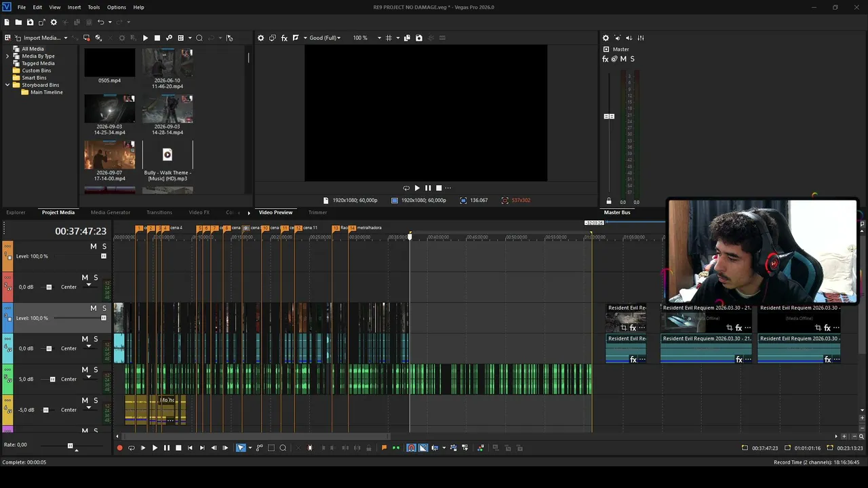The width and height of the screenshot is (868, 488).
Task: Switch to the Video FX tab
Action: (199, 213)
